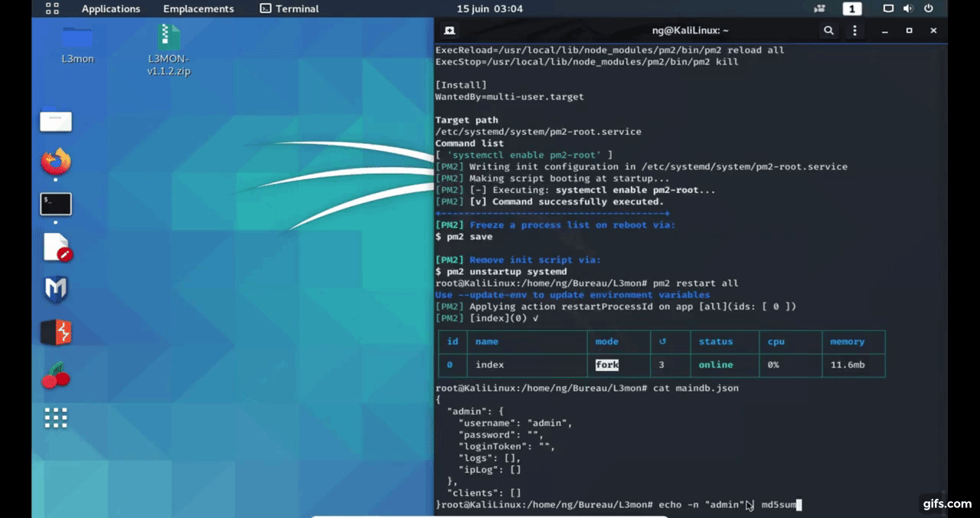Click the '[Install]' section line
This screenshot has height=518, width=980.
461,85
